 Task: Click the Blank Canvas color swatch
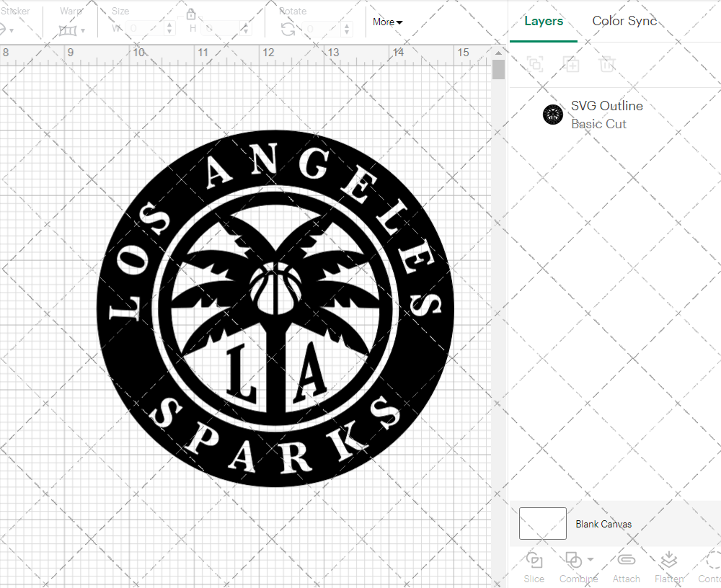coord(542,524)
